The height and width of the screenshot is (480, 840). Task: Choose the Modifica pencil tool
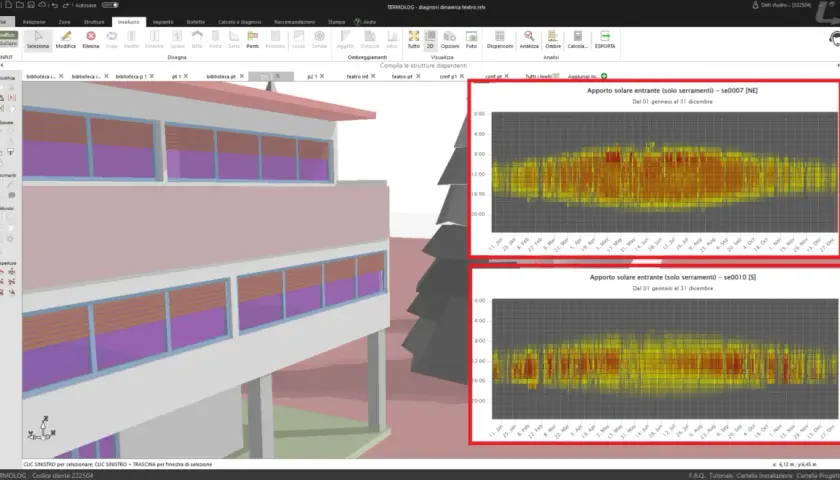pyautogui.click(x=65, y=40)
